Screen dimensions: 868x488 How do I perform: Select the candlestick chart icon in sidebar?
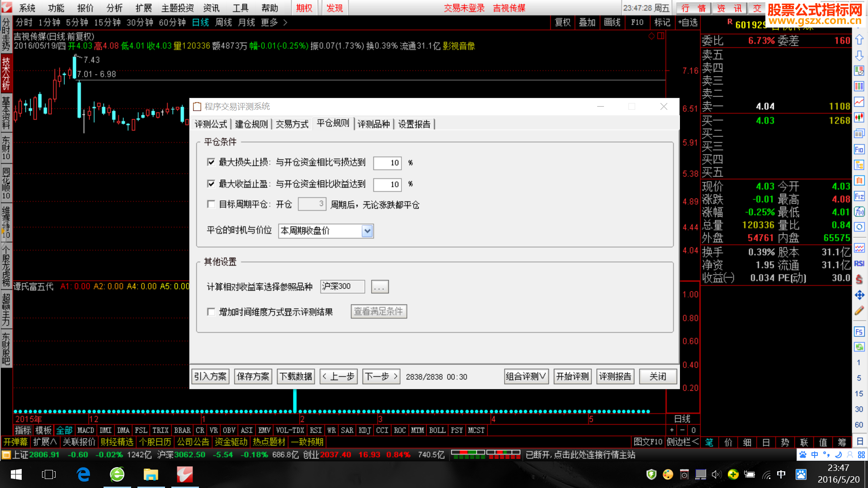859,118
